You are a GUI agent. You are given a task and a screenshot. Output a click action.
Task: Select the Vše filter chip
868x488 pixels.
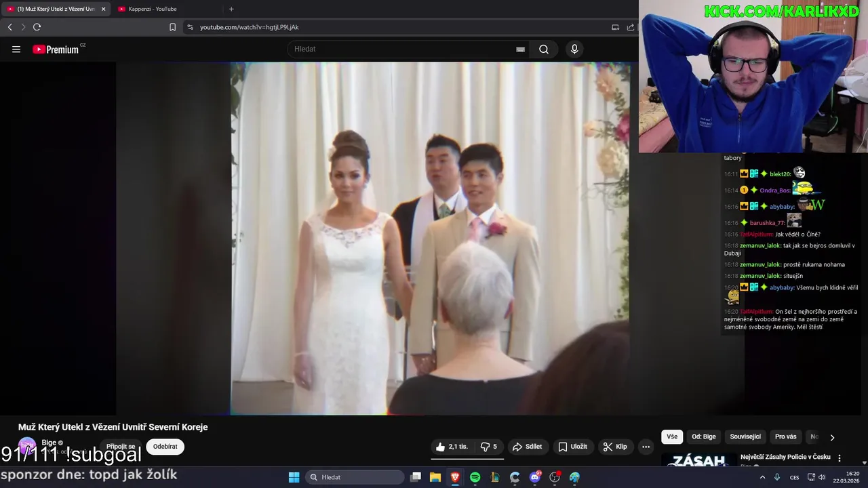click(672, 436)
